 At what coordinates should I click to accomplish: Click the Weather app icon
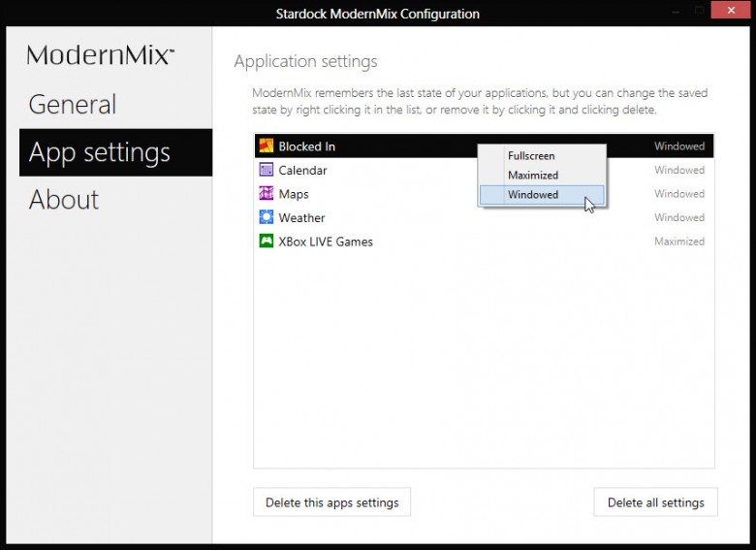(x=267, y=217)
